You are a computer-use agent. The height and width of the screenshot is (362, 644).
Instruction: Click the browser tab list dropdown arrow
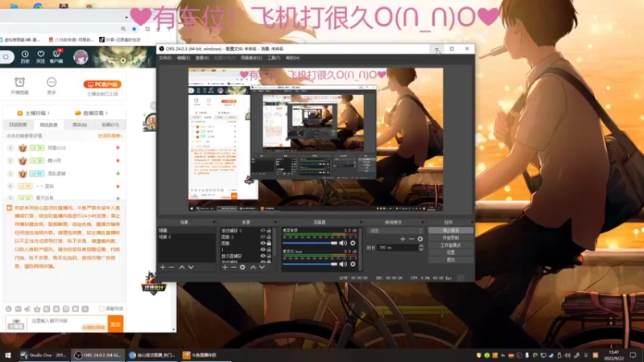[x=126, y=17]
